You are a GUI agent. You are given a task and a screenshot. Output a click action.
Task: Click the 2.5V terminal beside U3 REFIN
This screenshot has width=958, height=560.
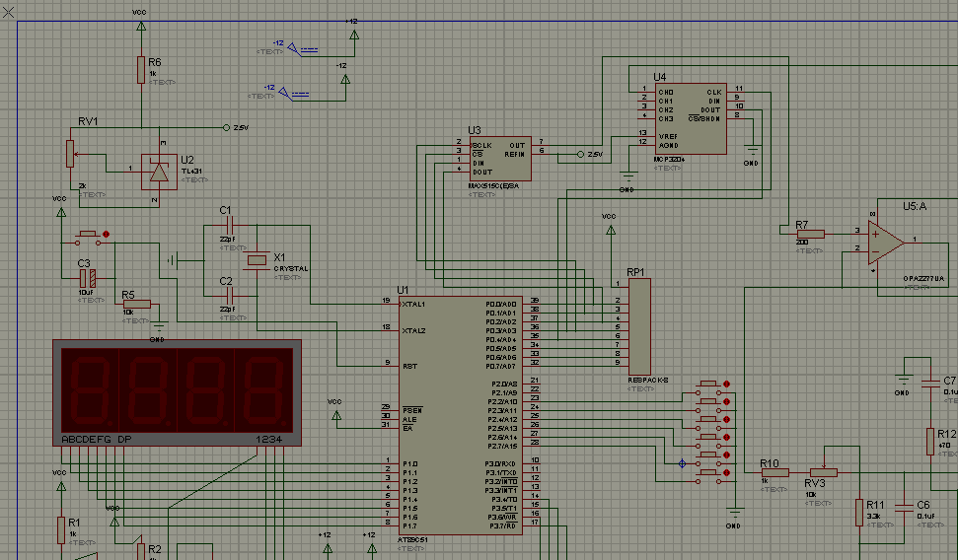pyautogui.click(x=580, y=155)
